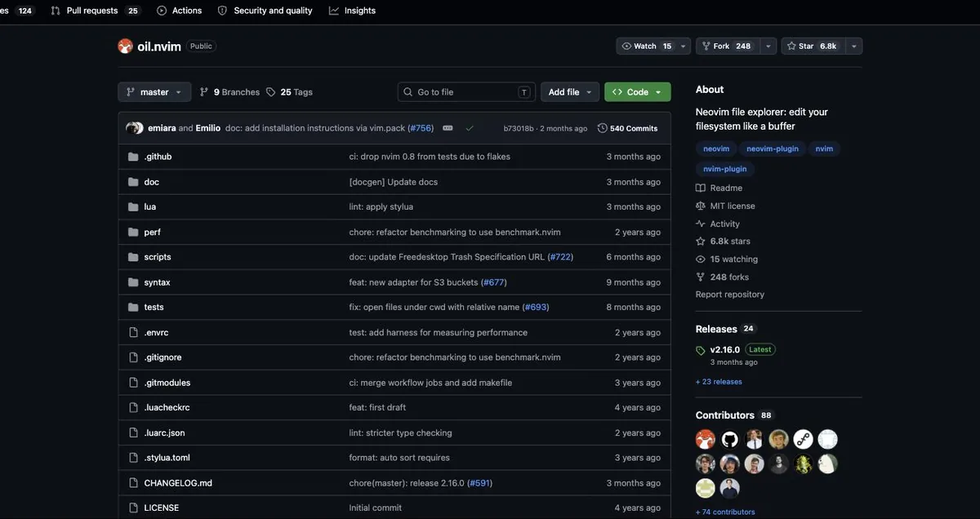Click the .envrc file icon

(133, 332)
